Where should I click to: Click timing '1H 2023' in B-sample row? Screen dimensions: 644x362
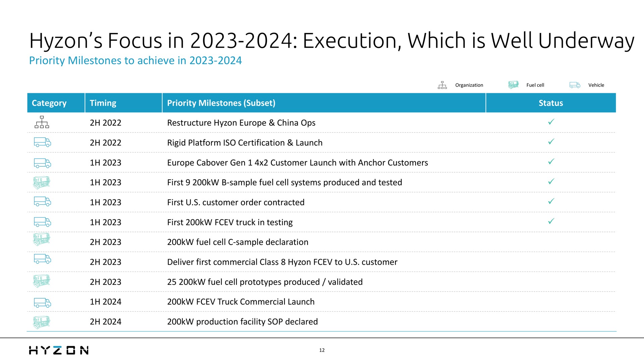(x=105, y=182)
